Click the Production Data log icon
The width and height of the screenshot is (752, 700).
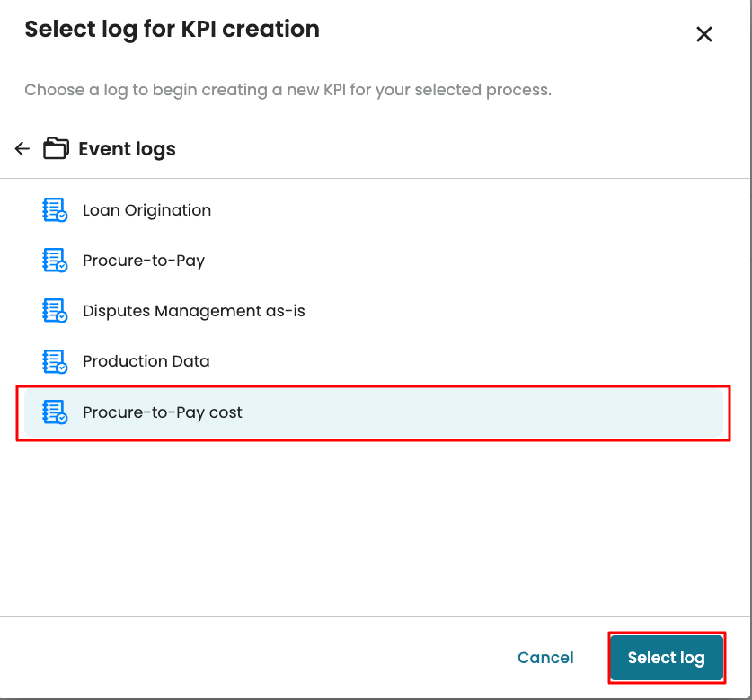coord(55,361)
